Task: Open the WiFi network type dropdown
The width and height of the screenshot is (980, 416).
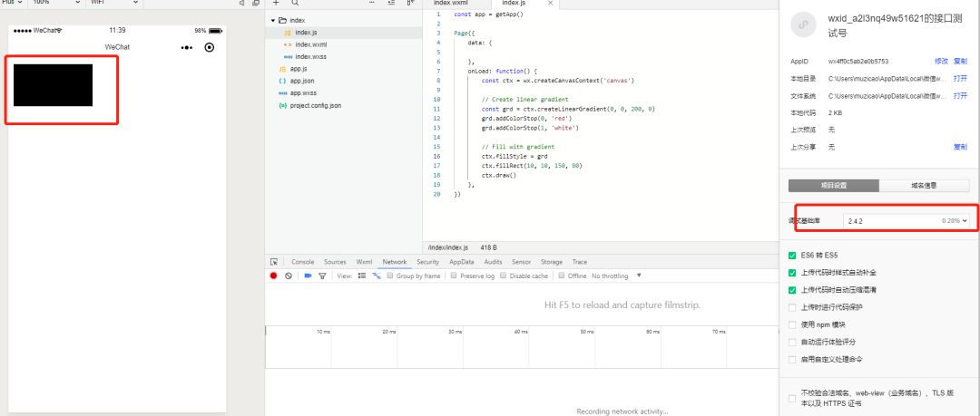Action: [113, 3]
